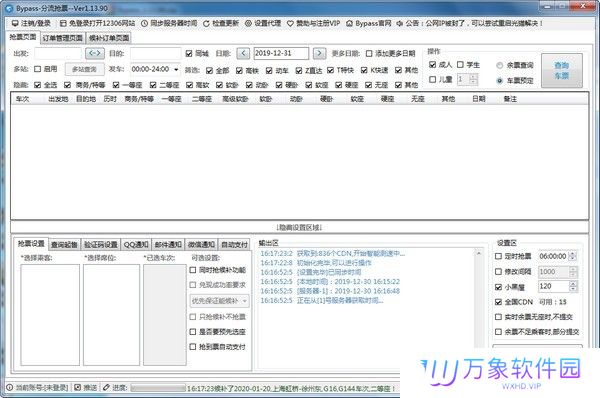Check the 学生 passenger option
The image size is (600, 398).
click(x=460, y=65)
